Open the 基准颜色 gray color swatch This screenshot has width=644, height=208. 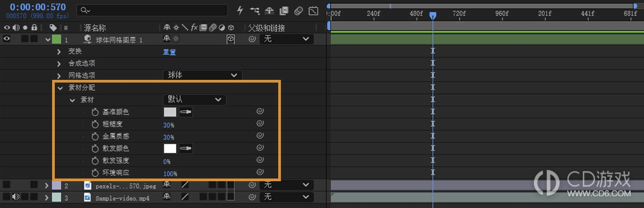click(x=170, y=112)
